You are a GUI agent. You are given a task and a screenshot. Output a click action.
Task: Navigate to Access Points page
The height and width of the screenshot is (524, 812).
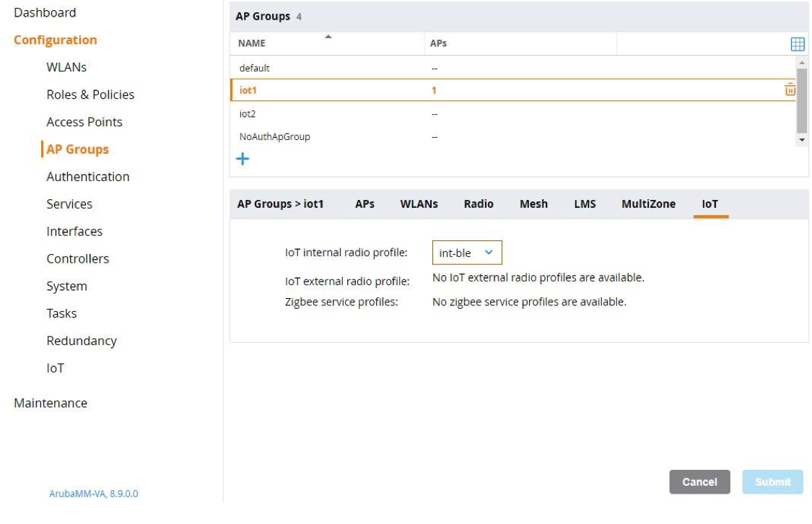pos(84,122)
